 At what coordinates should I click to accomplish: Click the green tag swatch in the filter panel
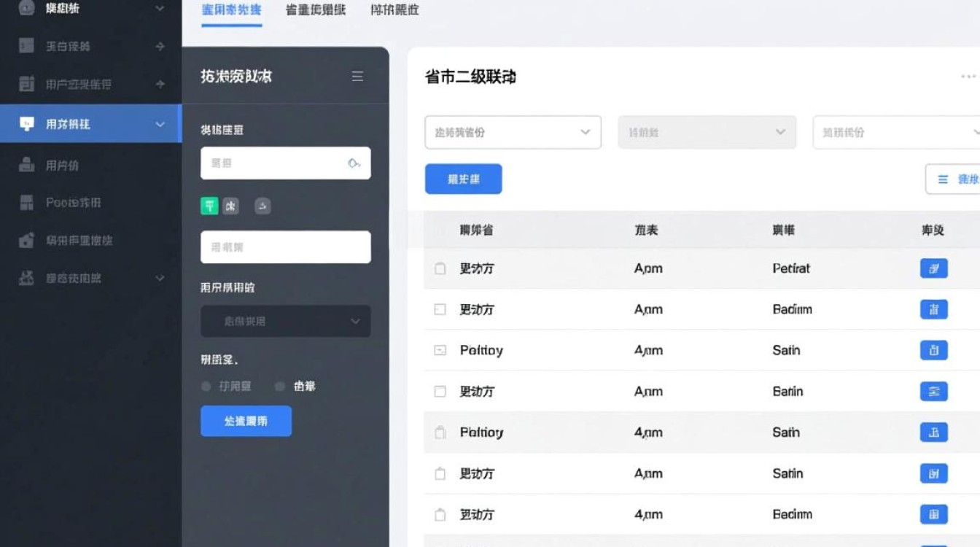209,206
